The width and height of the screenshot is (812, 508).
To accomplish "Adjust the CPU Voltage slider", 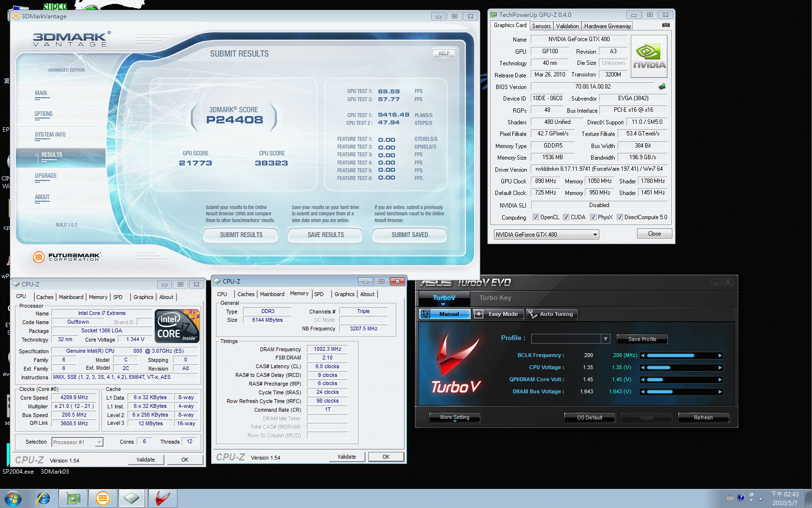I will pos(681,368).
